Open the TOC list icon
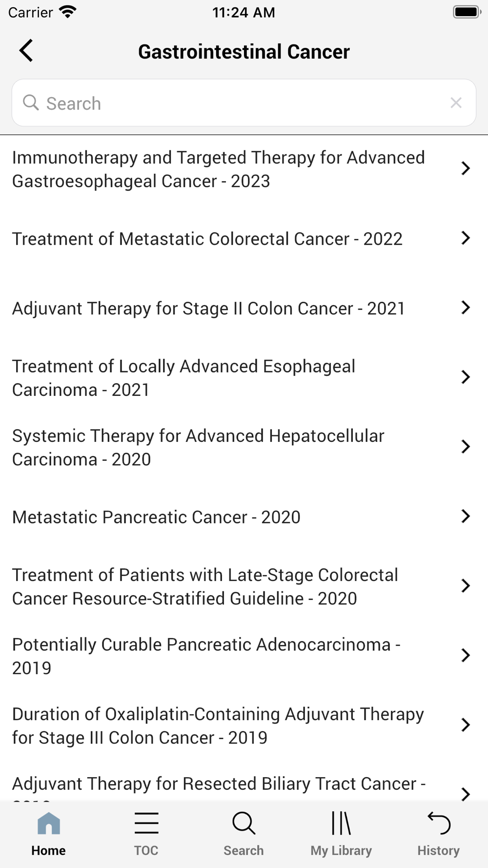Viewport: 488px width, 868px height. point(146,823)
